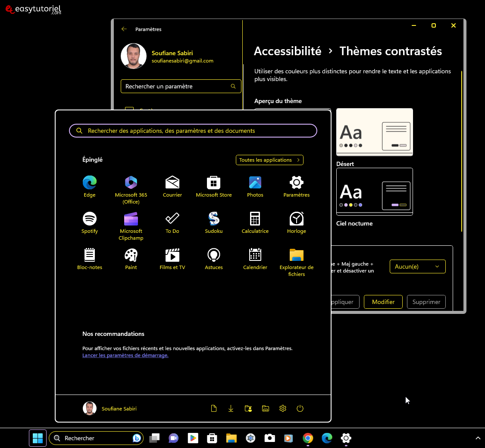Screen dimensions: 485x448
Task: Open the Chat (Teams) taskbar icon
Action: tap(174, 438)
